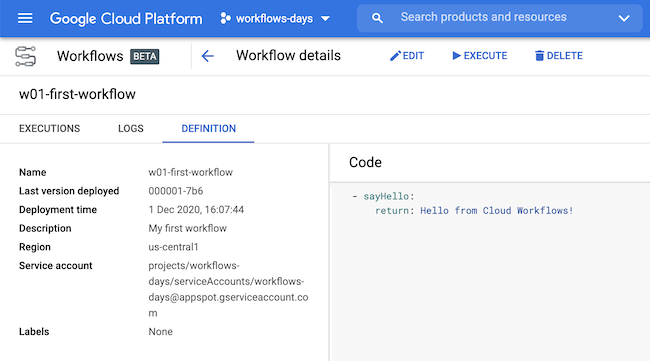Click the EXECUTE button

[480, 56]
